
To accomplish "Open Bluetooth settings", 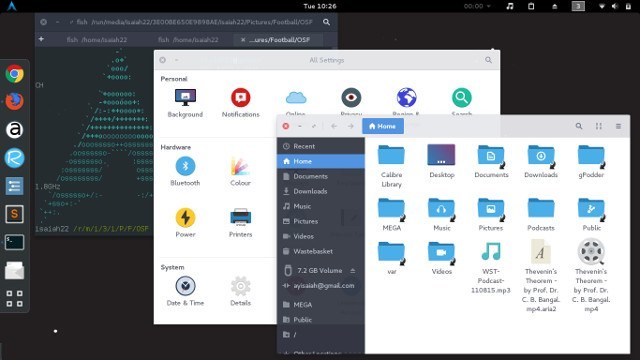I will [x=185, y=171].
